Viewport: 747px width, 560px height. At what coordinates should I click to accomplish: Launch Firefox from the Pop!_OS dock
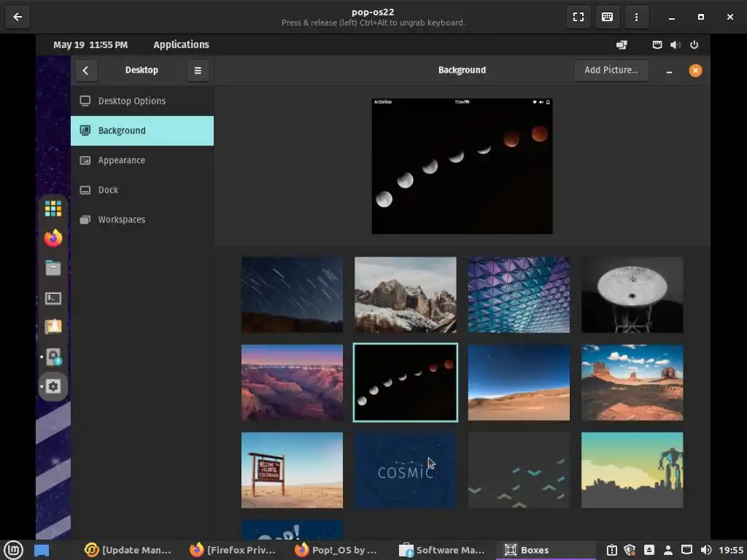(53, 238)
